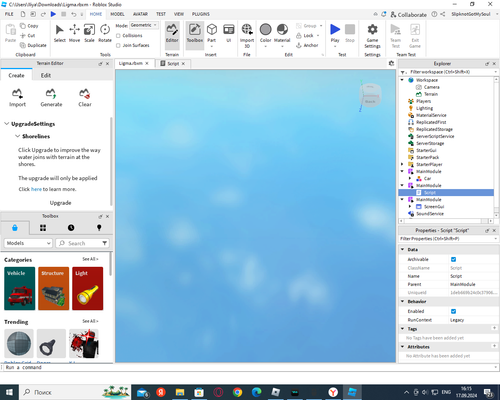Open Google Chrome from the taskbar
The width and height of the screenshot is (500, 400).
[x=237, y=392]
